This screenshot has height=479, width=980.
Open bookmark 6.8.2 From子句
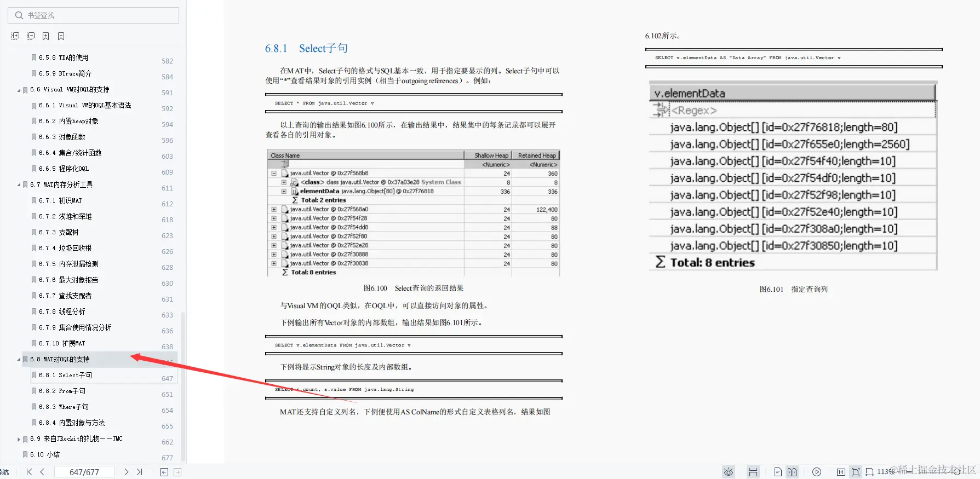click(x=62, y=391)
